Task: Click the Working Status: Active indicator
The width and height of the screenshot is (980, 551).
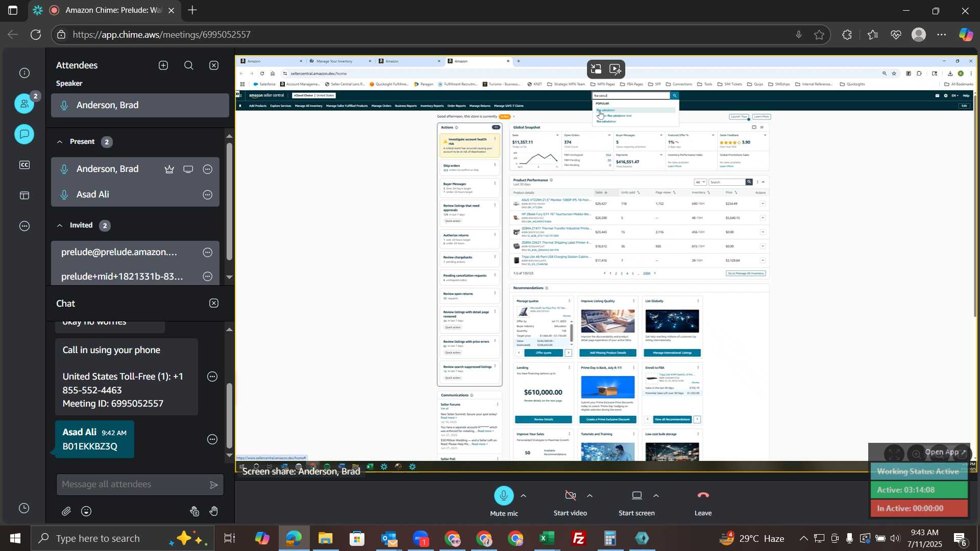Action: click(918, 471)
